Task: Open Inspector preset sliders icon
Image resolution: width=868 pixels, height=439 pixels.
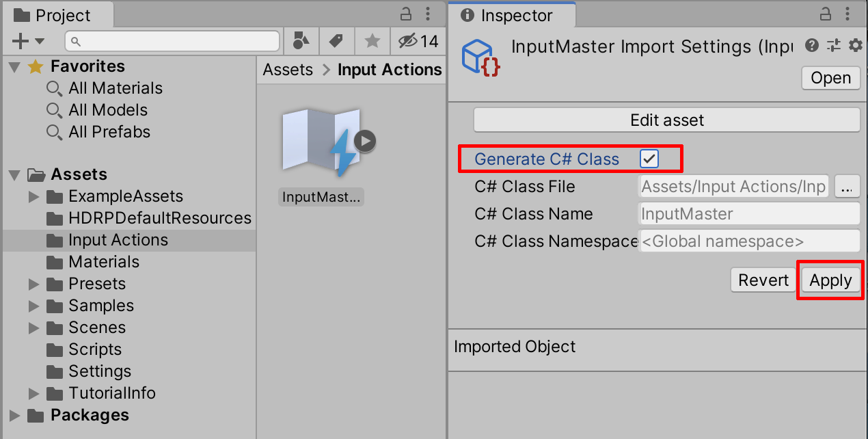Action: coord(834,46)
